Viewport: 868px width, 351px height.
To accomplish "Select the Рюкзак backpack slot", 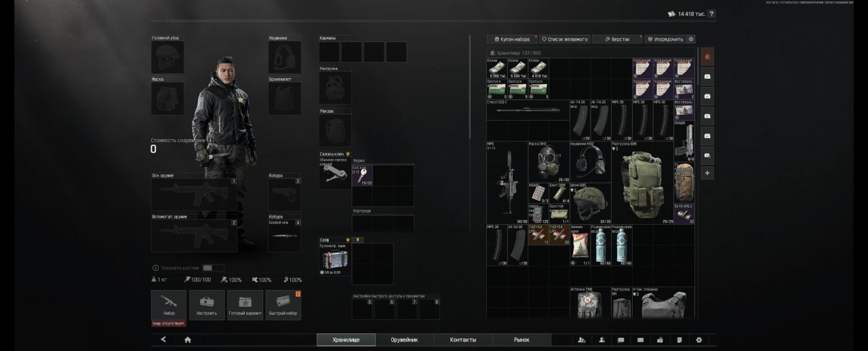I will 335,130.
